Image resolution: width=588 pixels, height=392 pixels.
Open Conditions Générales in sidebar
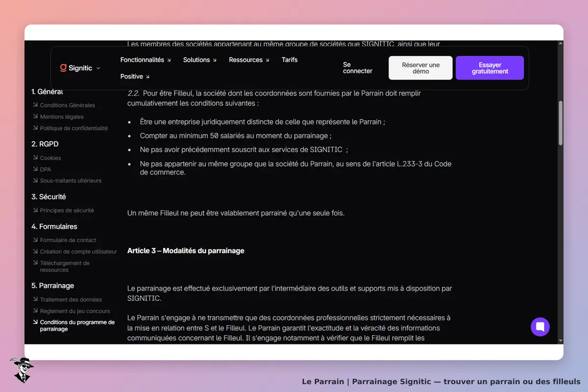point(68,105)
